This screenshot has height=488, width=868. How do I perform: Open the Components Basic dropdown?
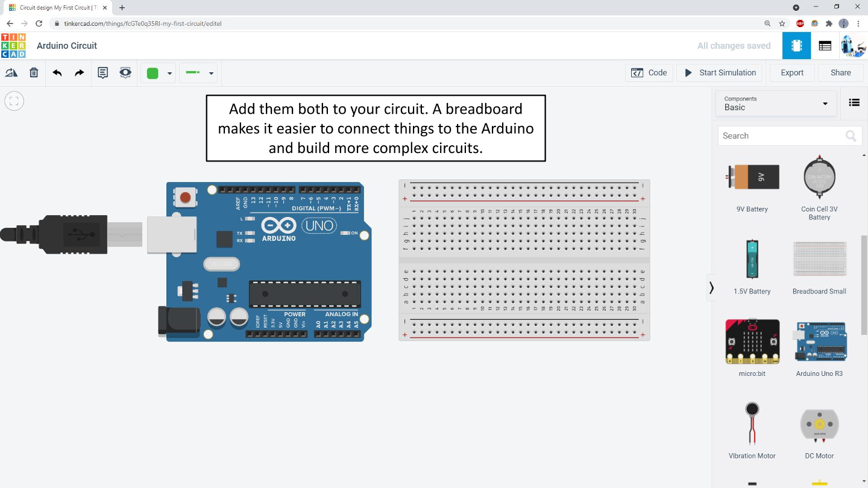[776, 103]
